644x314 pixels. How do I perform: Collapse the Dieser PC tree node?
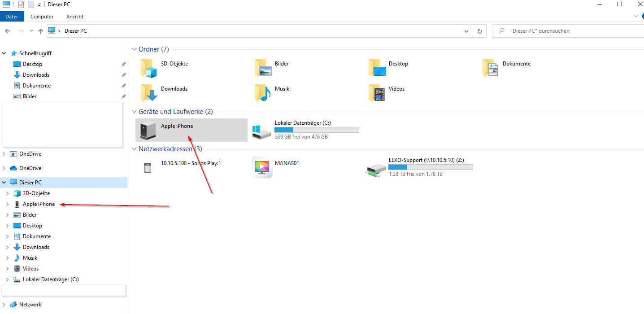pyautogui.click(x=4, y=183)
